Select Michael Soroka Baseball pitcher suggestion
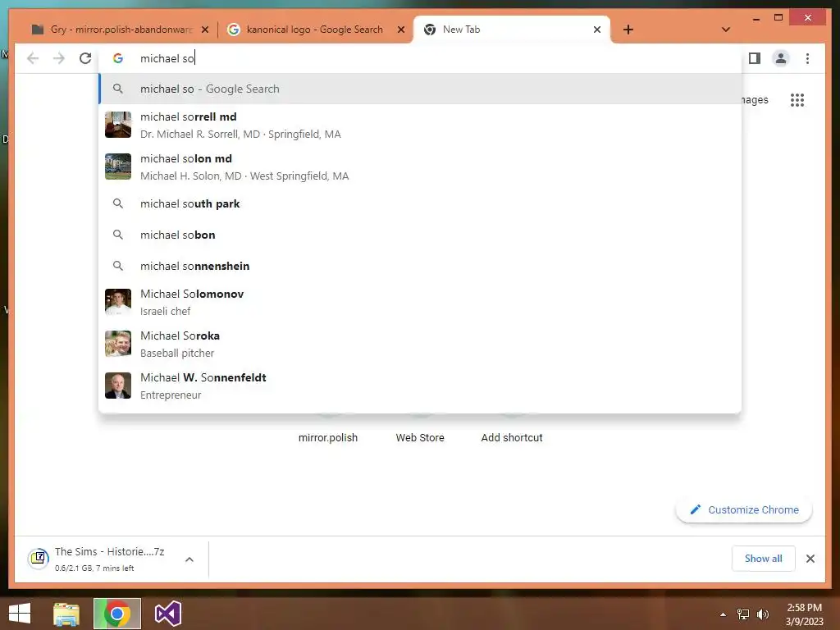Image resolution: width=840 pixels, height=630 pixels. pyautogui.click(x=421, y=344)
